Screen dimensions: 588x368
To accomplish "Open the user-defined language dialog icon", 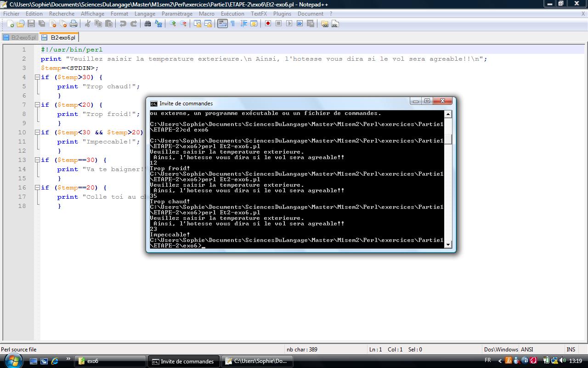I will point(254,24).
